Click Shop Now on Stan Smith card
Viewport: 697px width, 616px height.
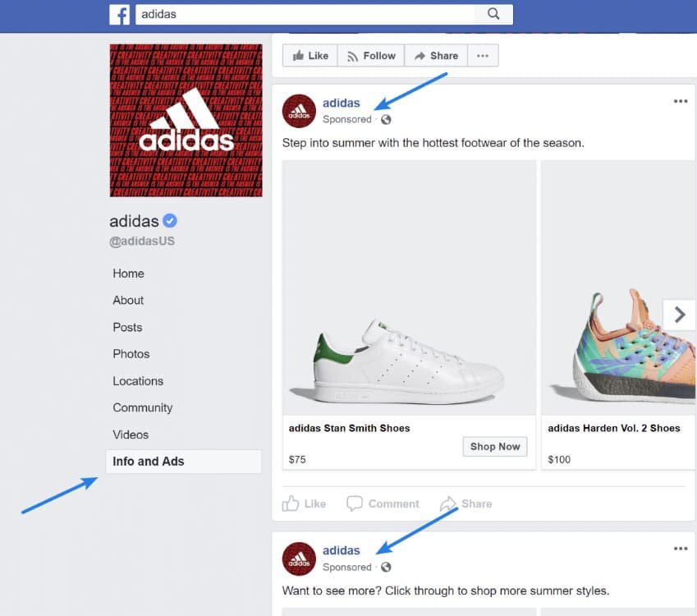coord(495,447)
